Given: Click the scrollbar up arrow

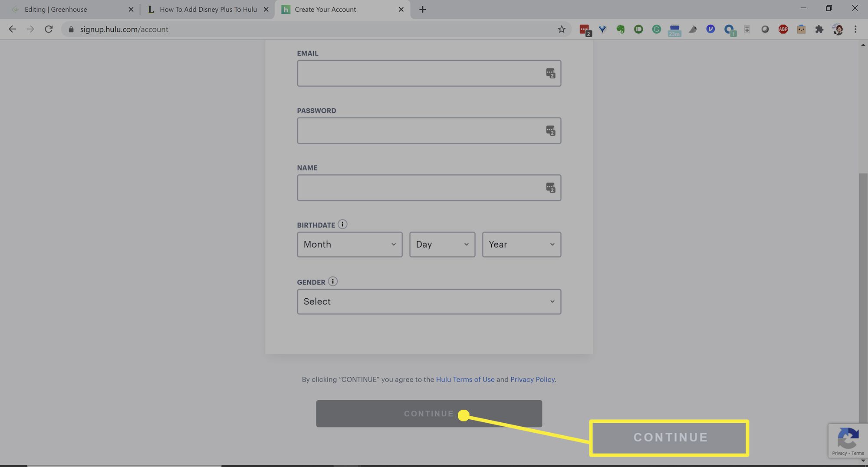Looking at the screenshot, I should pos(863,45).
